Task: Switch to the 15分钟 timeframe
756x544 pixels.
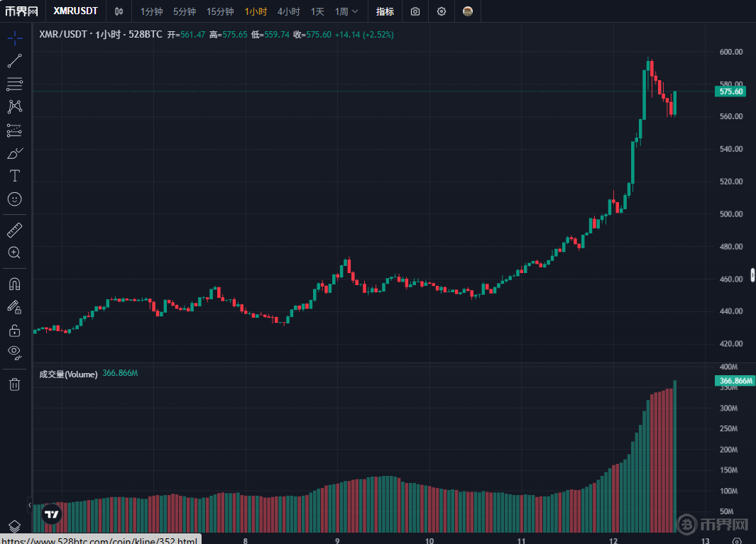Action: 220,11
